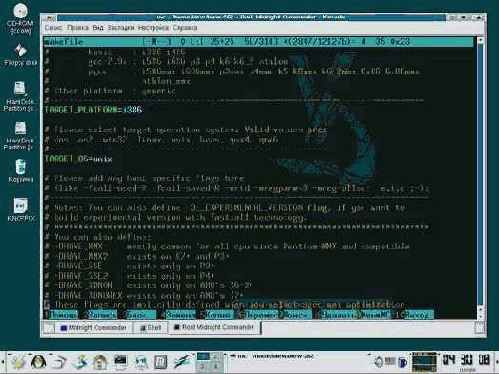Screen dimensions: 499x374
Task: Switch desktop using the panel pager
Action: click(209, 362)
